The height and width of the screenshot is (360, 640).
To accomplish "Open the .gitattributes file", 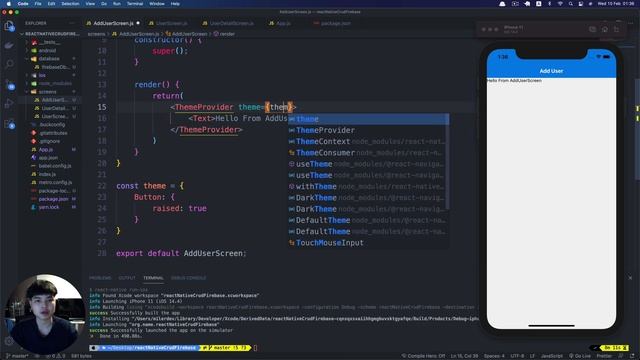I will pos(50,133).
